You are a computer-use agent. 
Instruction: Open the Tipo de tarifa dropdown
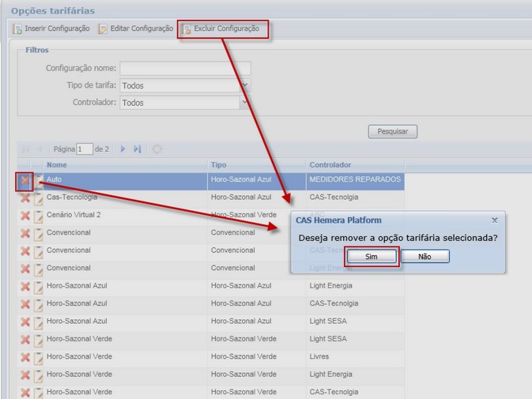click(245, 85)
